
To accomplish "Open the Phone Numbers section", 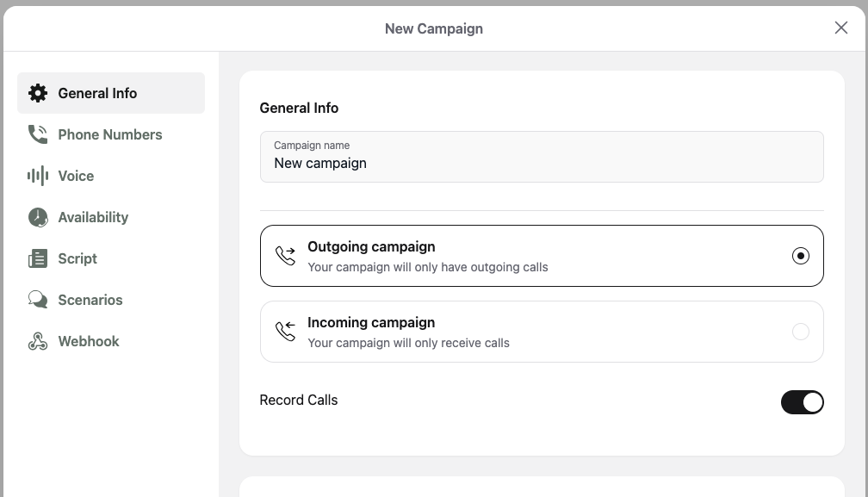I will [x=110, y=134].
